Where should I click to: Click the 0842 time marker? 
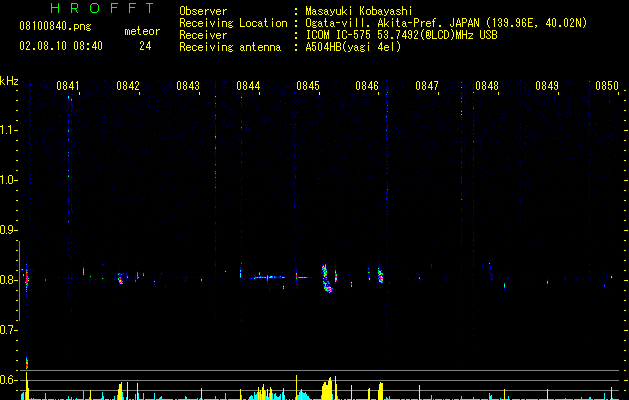(128, 86)
